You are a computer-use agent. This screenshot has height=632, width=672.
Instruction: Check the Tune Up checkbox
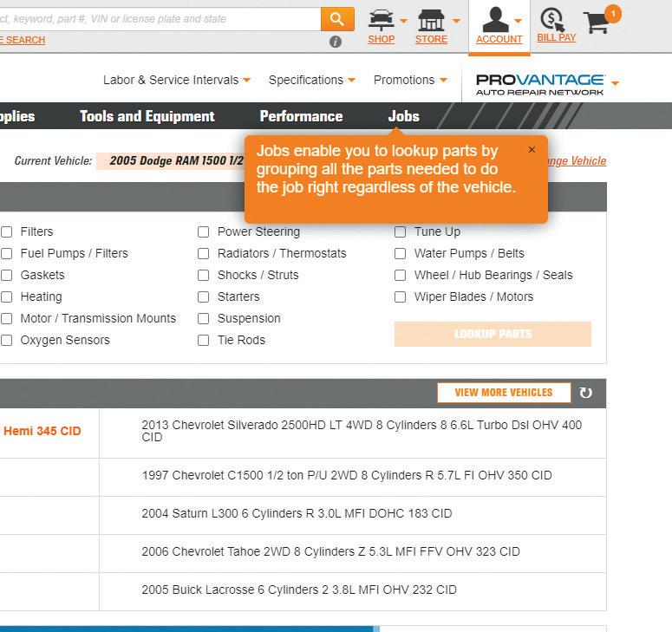tap(400, 231)
